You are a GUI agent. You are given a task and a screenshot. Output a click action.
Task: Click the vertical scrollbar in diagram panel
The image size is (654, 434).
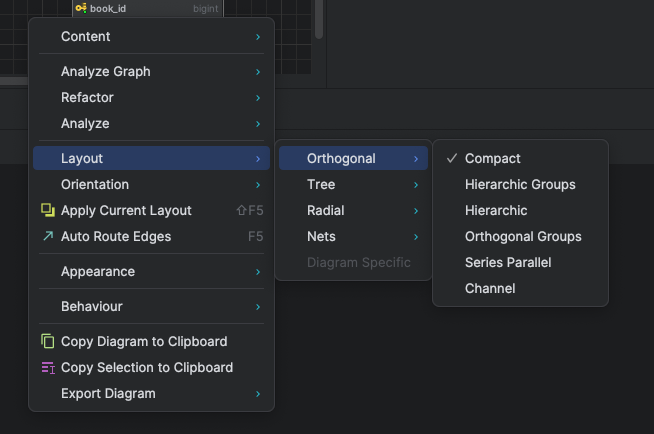pos(319,20)
